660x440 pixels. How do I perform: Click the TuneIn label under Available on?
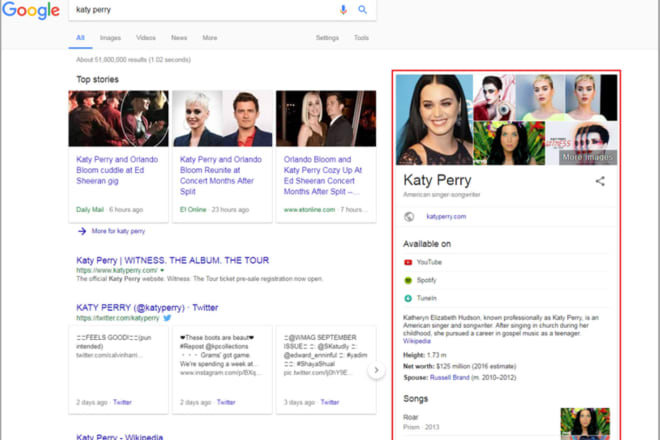tap(426, 298)
